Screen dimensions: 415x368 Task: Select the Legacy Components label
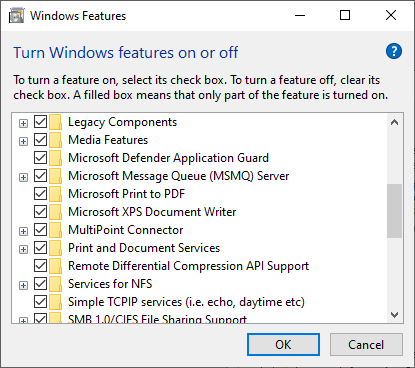click(122, 122)
